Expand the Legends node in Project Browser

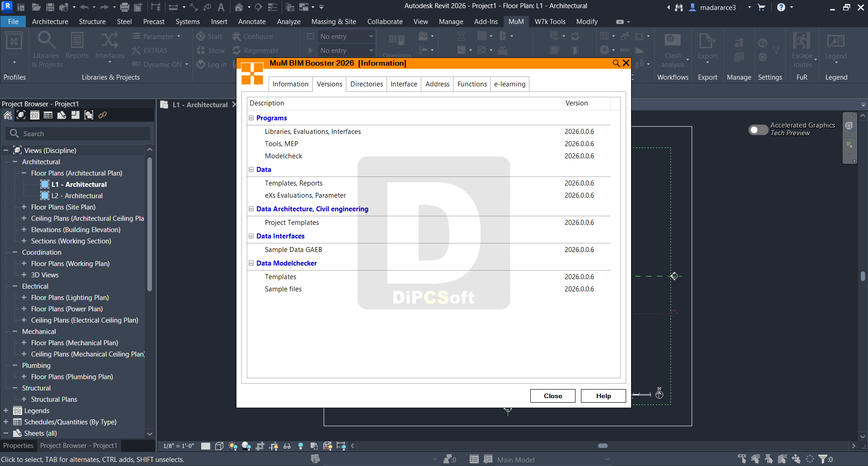click(x=6, y=410)
